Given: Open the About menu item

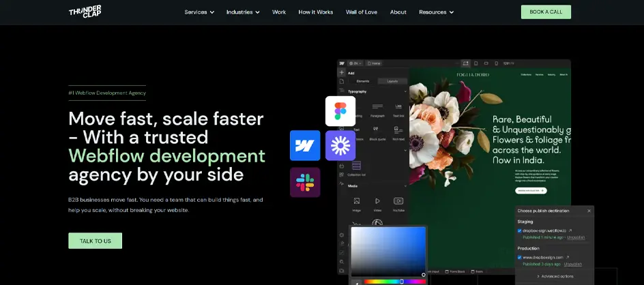Looking at the screenshot, I should click(398, 12).
